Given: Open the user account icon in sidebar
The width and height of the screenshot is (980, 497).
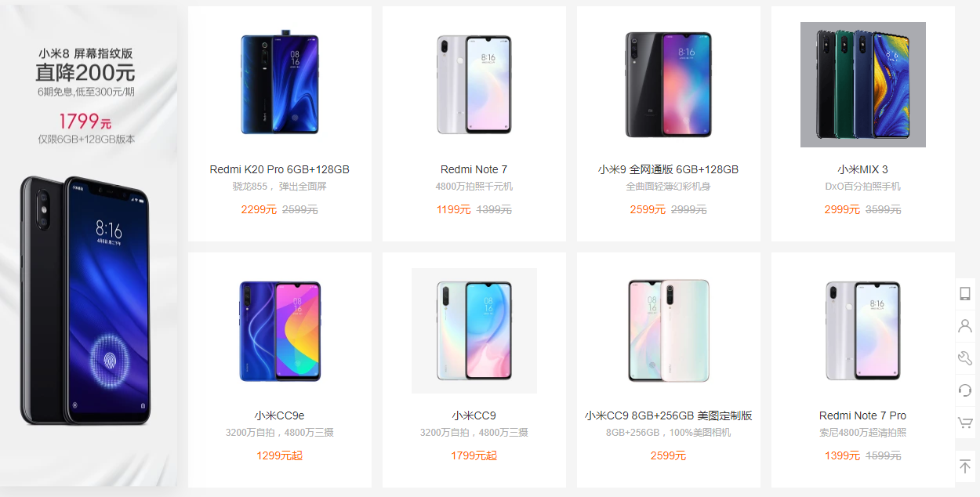Looking at the screenshot, I should pos(965,326).
